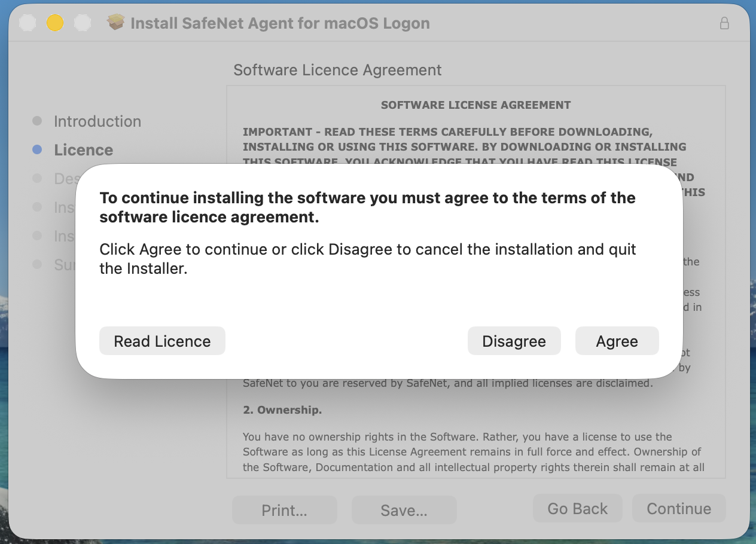Click the yellow minimize window button

coord(55,23)
